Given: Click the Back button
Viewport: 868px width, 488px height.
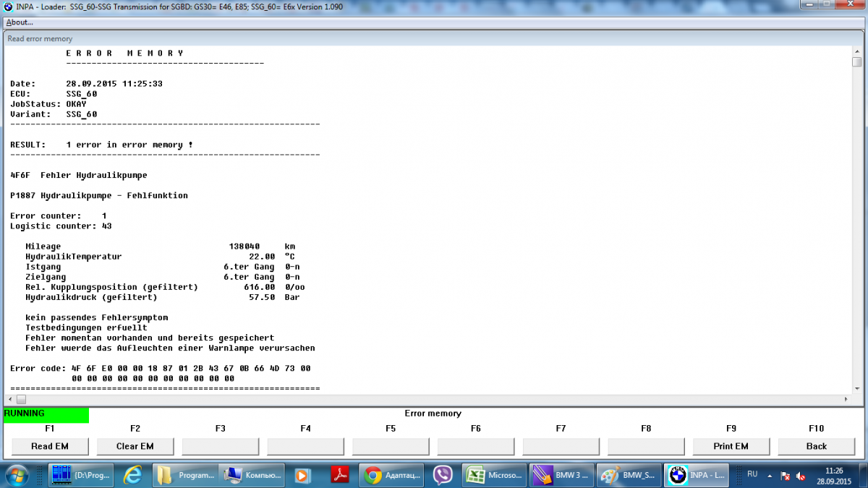Looking at the screenshot, I should coord(816,446).
